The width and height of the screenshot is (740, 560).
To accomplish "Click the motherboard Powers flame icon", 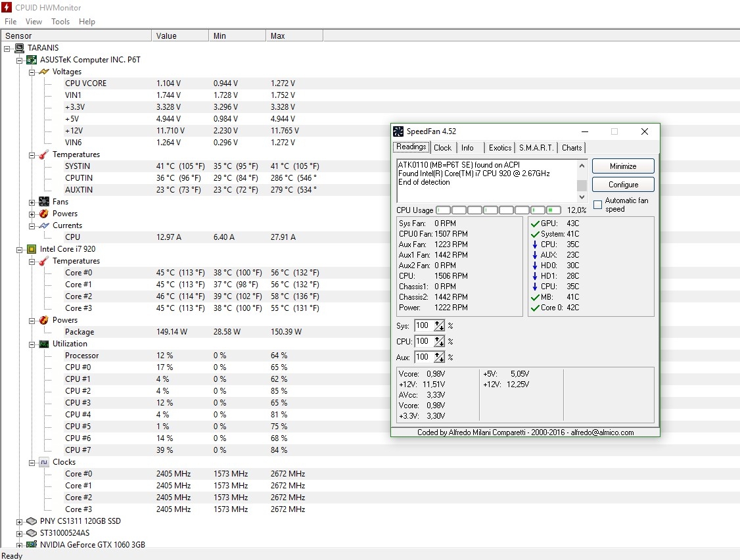I will point(44,214).
